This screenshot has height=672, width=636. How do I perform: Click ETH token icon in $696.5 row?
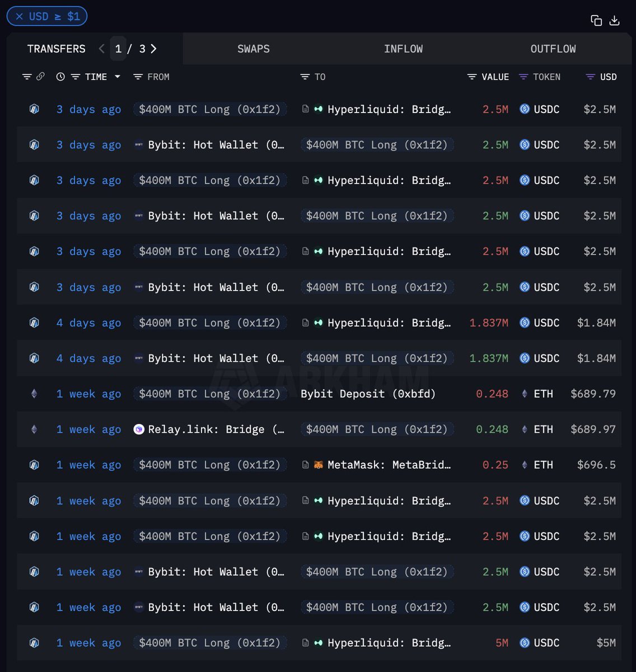click(525, 465)
